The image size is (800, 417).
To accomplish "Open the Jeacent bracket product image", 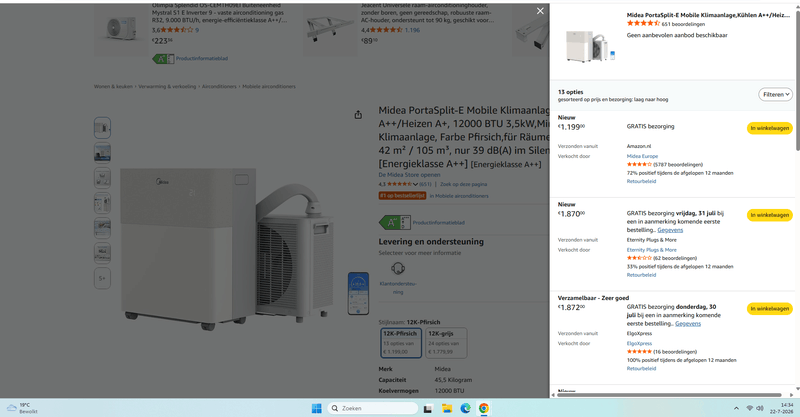I will (x=331, y=29).
